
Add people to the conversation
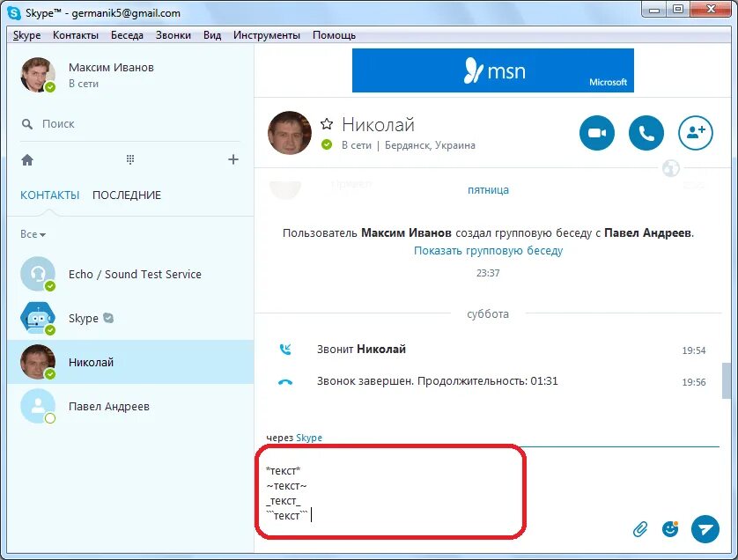click(696, 133)
